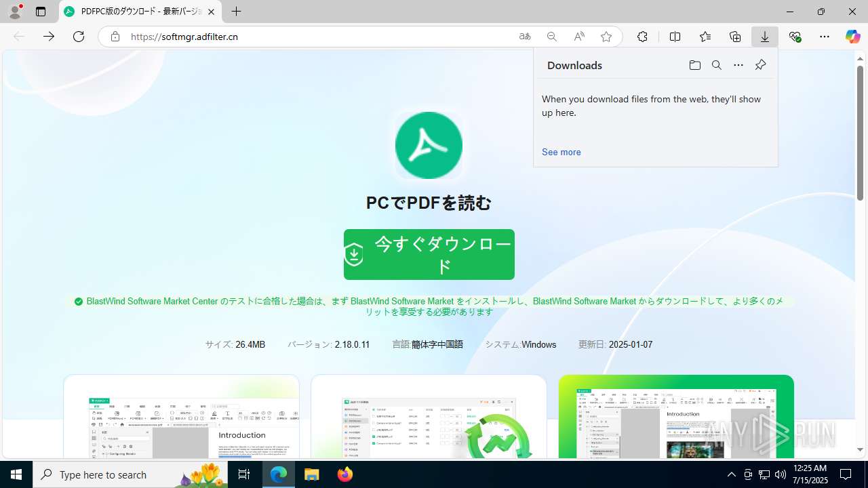The width and height of the screenshot is (868, 488).
Task: Open the green-bordered third screenshot thumbnail
Action: coord(676,416)
